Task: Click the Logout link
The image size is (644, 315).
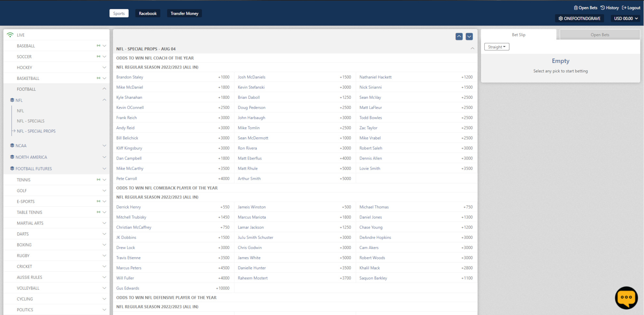Action: coord(631,8)
